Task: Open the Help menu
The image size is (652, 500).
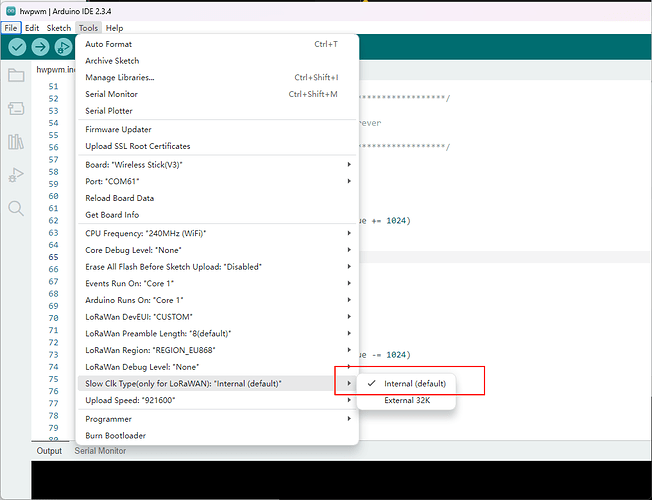Action: point(114,28)
